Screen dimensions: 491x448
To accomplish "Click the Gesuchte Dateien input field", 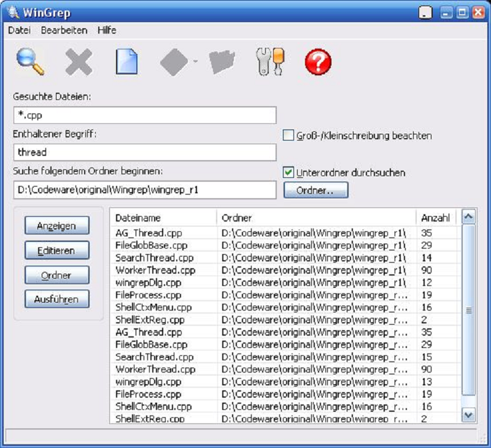I will pyautogui.click(x=145, y=115).
